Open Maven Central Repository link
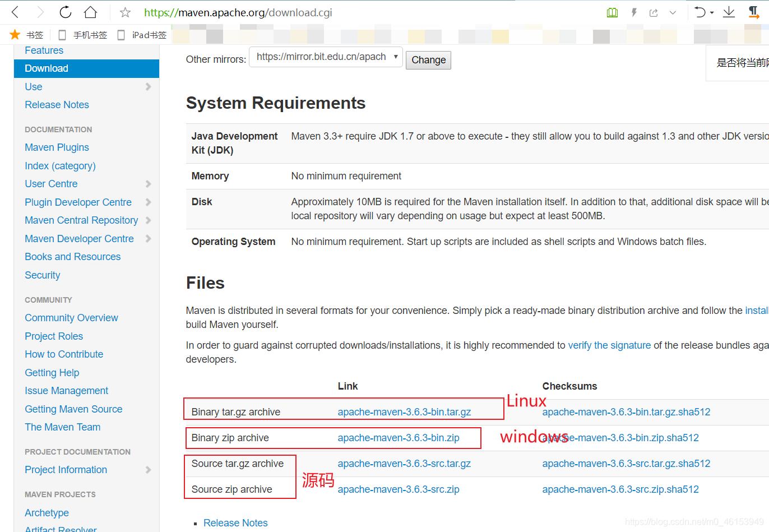 (81, 220)
